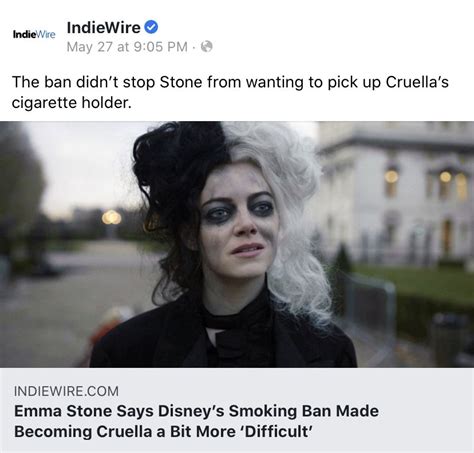Open the IndieWire page name link
This screenshot has width=474, height=453.
(103, 27)
